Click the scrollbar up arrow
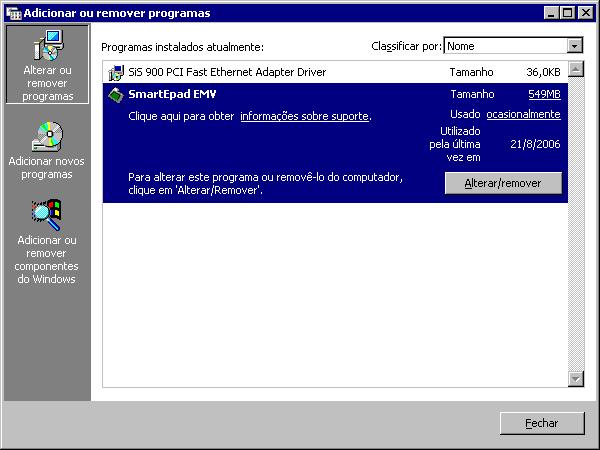Screen dimensions: 600x450 (576, 69)
